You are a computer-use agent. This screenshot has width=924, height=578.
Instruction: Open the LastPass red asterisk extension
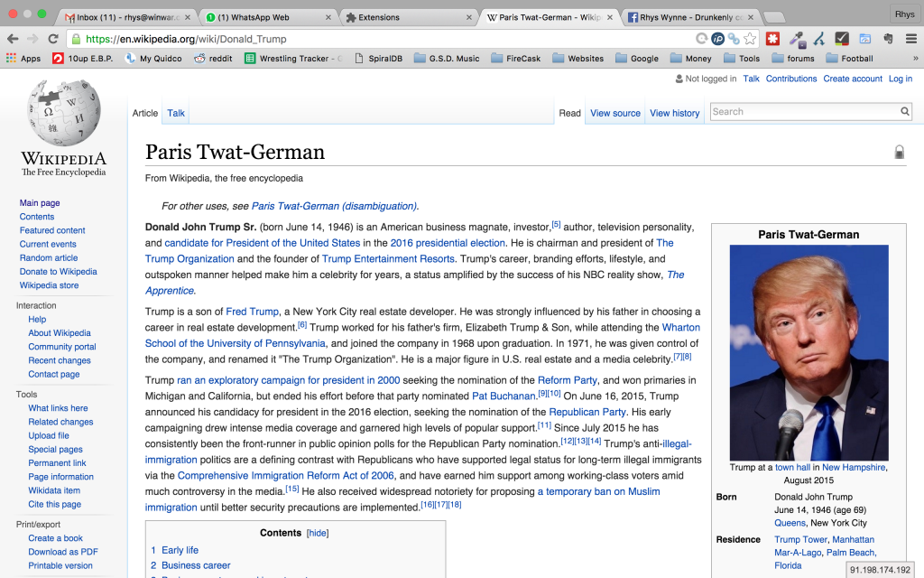point(772,39)
